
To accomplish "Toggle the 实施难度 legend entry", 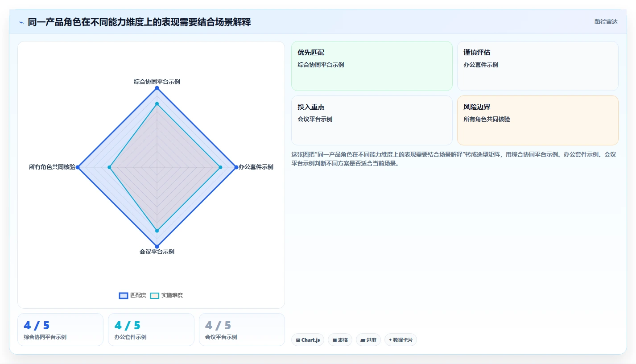I will point(166,295).
